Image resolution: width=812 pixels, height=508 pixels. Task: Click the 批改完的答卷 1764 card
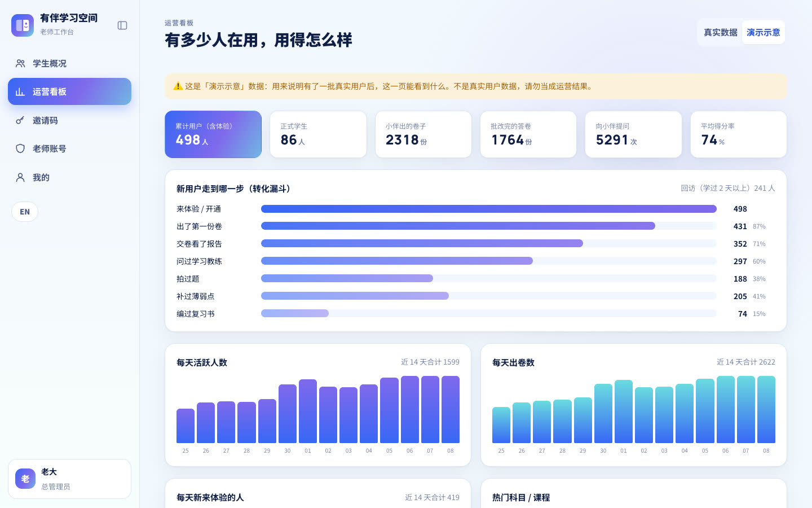tap(528, 134)
